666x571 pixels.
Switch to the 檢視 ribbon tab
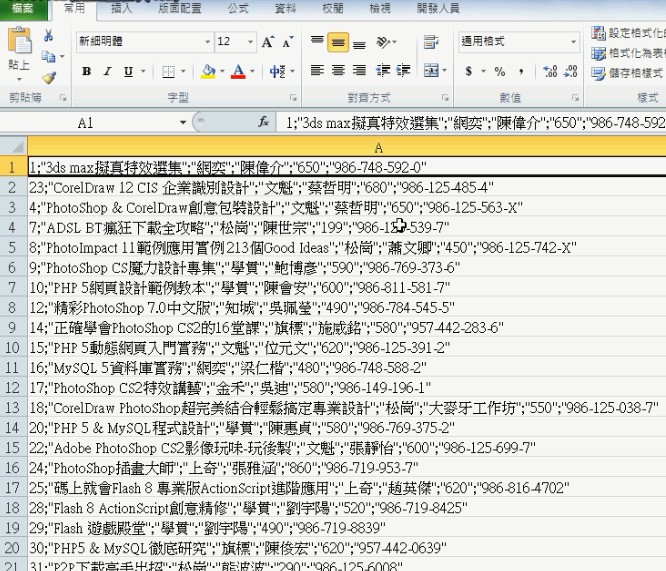[x=380, y=8]
